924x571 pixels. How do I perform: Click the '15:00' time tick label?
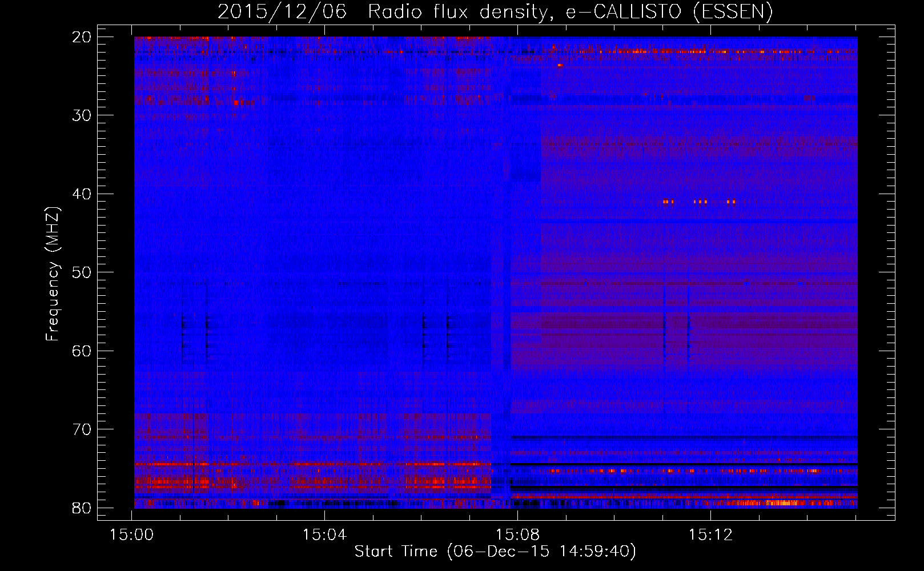point(132,535)
